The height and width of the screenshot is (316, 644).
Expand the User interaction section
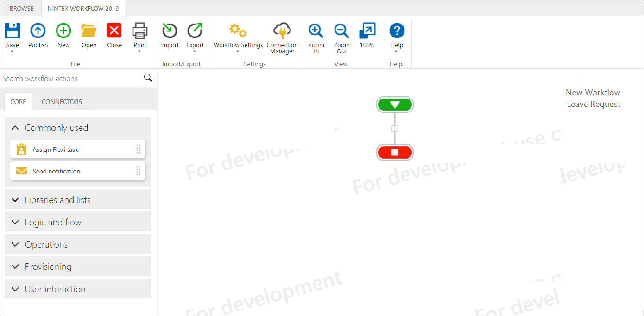click(x=78, y=289)
